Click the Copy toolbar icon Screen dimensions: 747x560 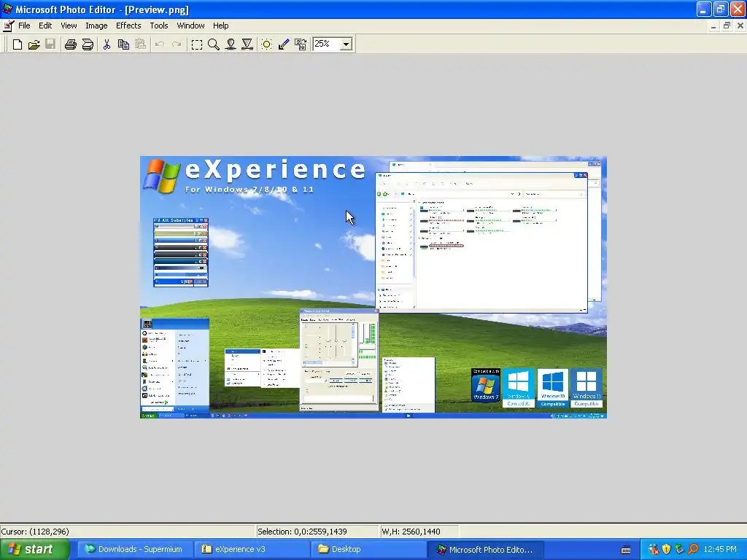tap(123, 44)
